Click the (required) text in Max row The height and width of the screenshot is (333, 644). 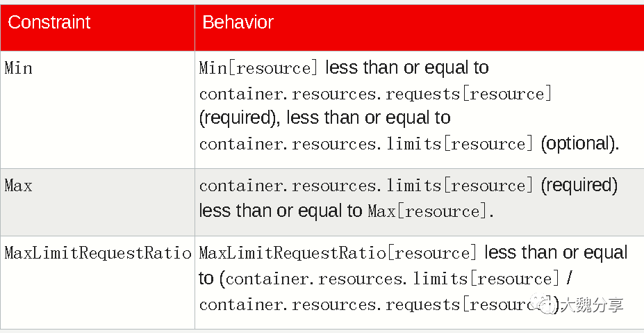579,186
